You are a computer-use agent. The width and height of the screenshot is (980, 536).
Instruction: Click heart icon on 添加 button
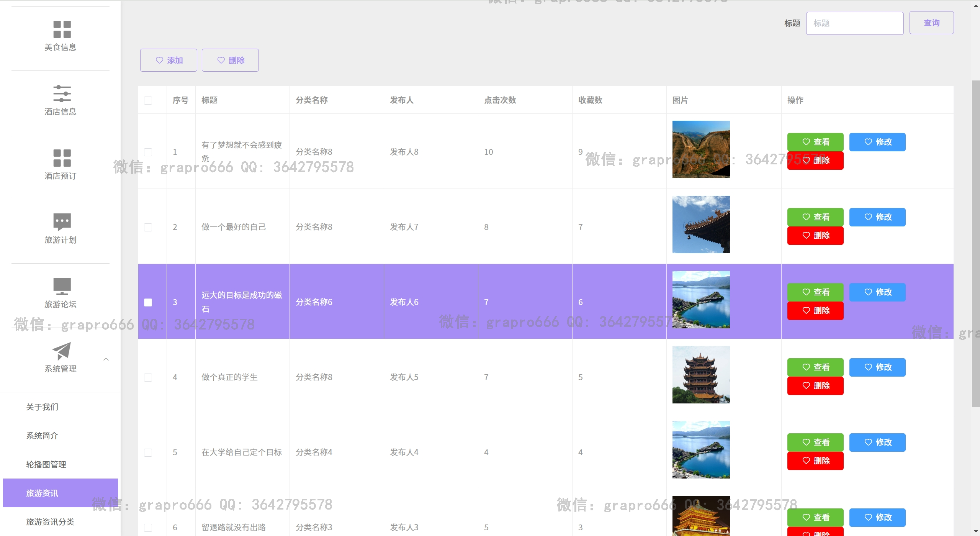pyautogui.click(x=159, y=60)
